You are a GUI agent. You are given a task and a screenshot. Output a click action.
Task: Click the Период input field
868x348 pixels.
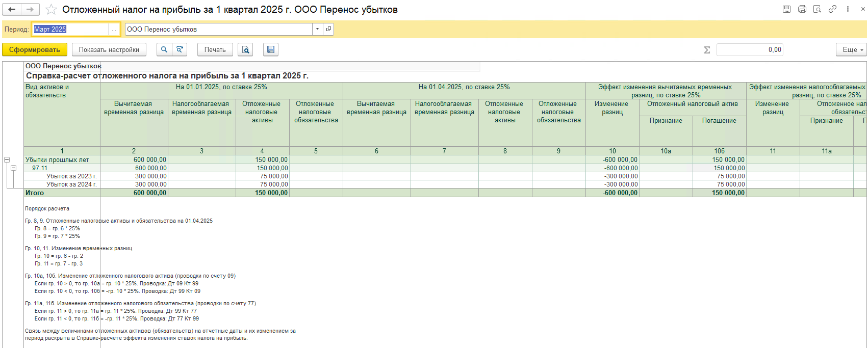coord(70,30)
